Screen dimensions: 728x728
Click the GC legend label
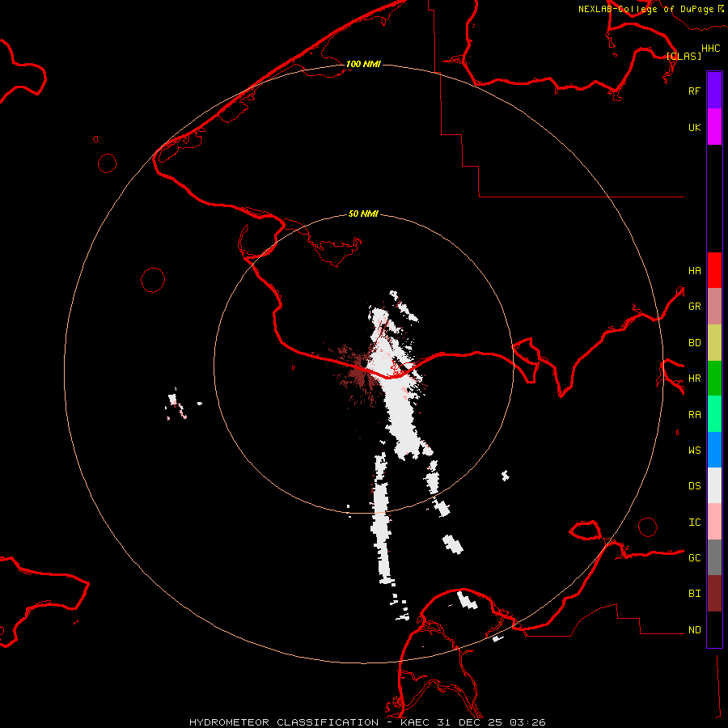coord(694,558)
